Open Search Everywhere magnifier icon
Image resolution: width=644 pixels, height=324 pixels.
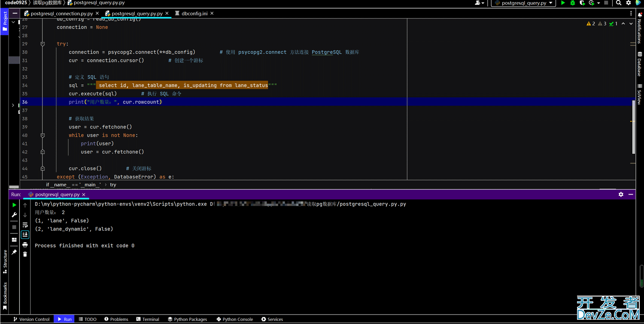click(619, 3)
